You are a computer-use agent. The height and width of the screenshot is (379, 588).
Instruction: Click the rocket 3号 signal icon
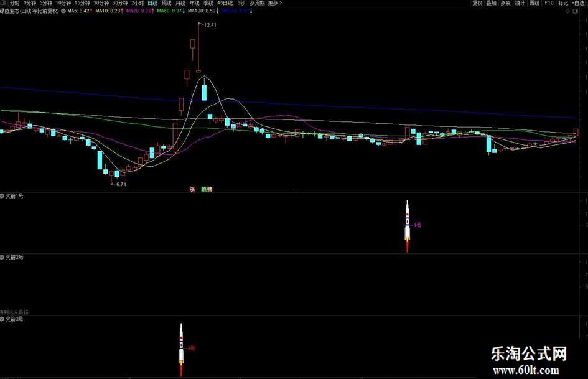(181, 349)
